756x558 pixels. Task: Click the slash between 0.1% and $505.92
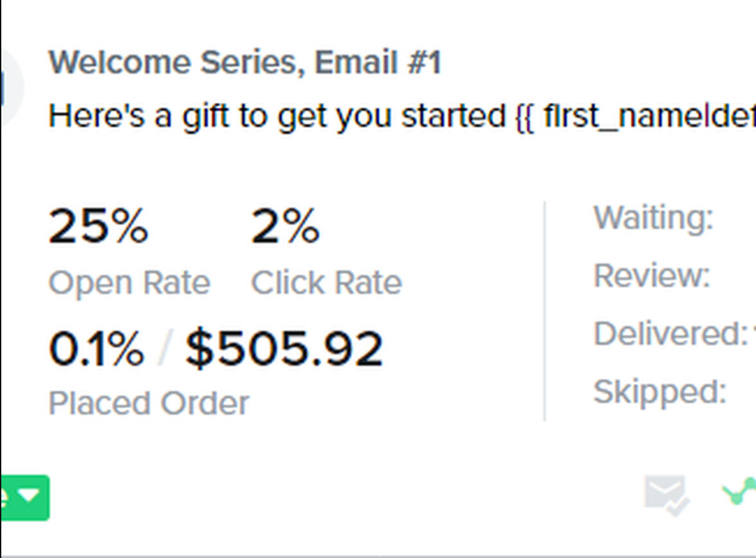point(165,350)
